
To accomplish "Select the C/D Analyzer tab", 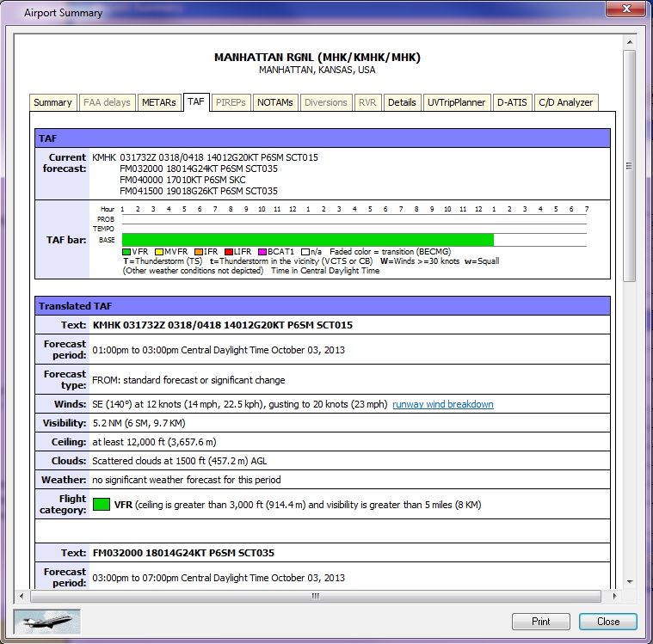I will pos(565,102).
